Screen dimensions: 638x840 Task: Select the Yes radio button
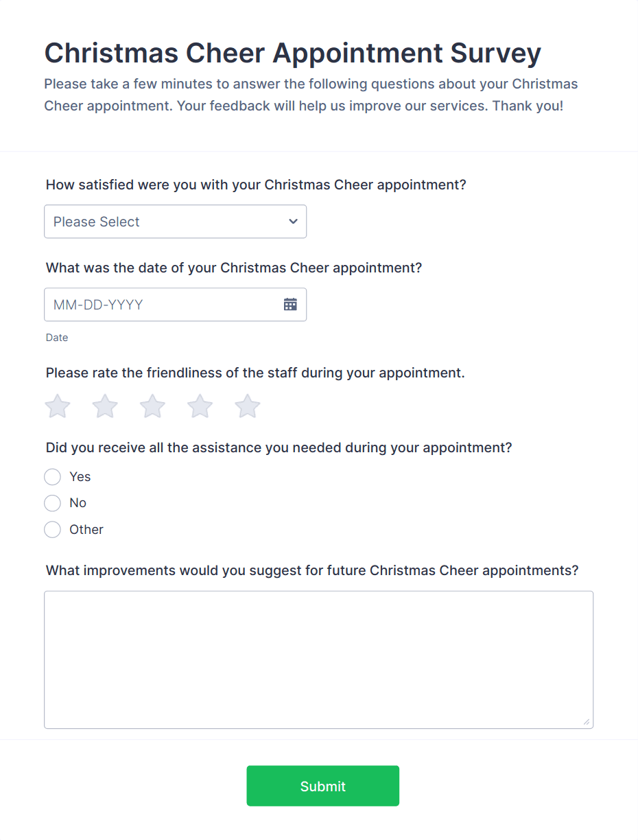[52, 476]
